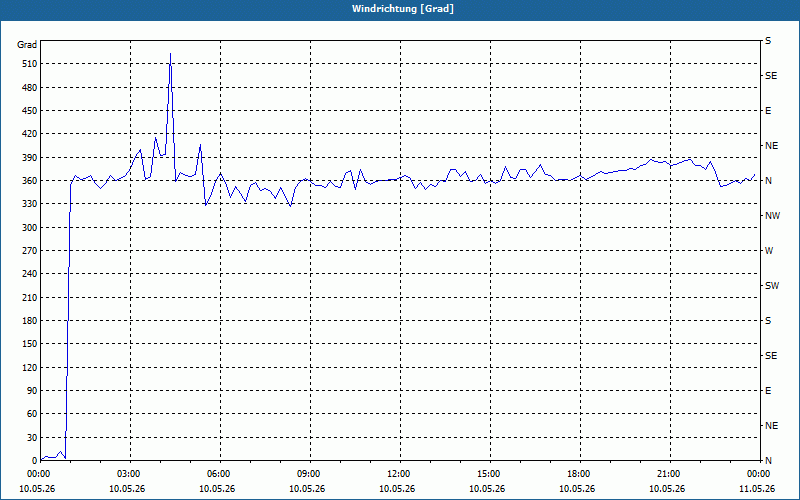Click the blue line's highest peak above 510
The image size is (800, 500).
pos(170,53)
